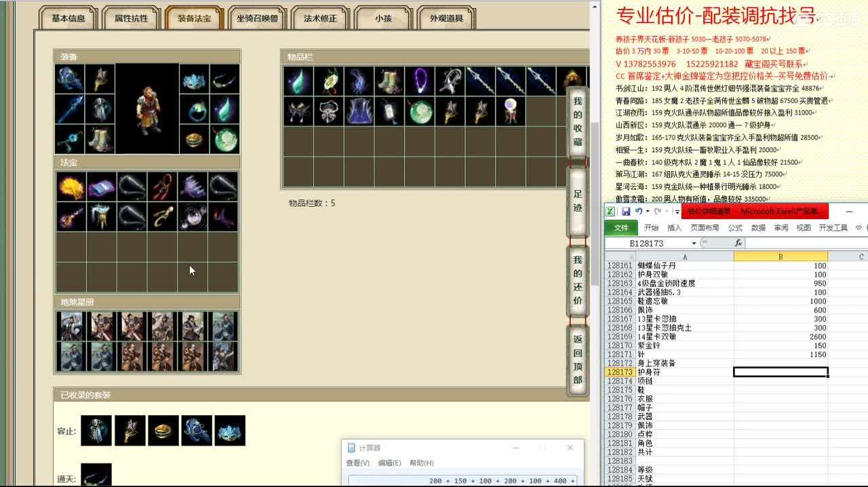868x487 pixels.
Task: Open 足迹 side button
Action: (578, 201)
